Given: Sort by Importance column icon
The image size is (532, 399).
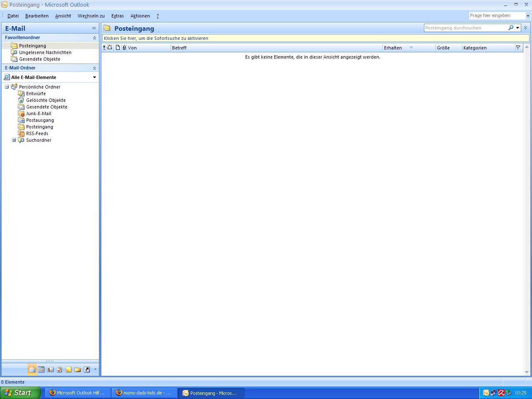Looking at the screenshot, I should tap(104, 48).
